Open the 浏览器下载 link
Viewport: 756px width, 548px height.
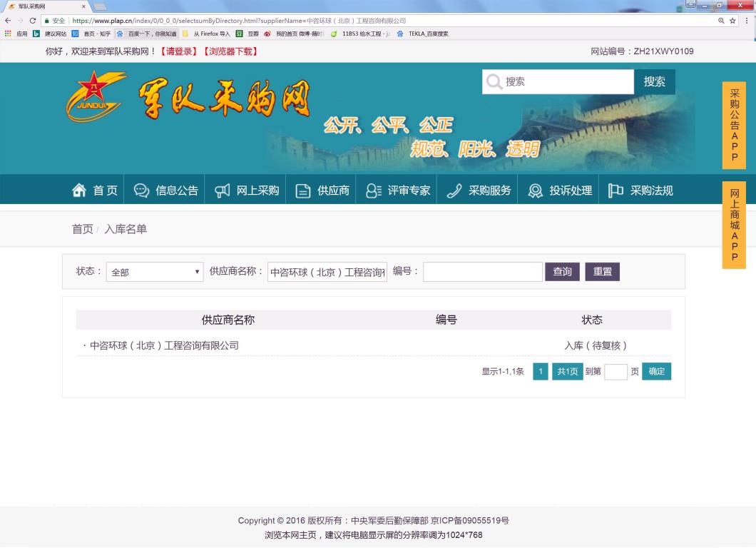coord(230,51)
